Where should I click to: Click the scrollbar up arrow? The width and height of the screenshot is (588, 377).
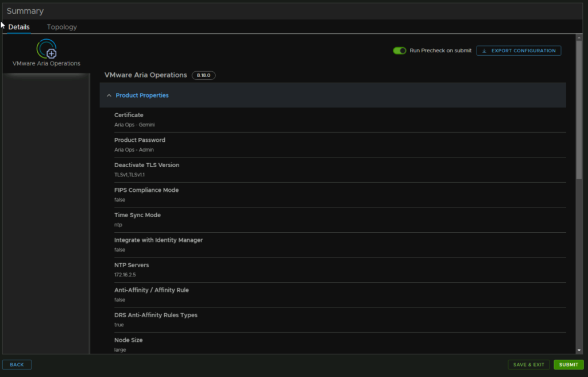click(x=579, y=37)
